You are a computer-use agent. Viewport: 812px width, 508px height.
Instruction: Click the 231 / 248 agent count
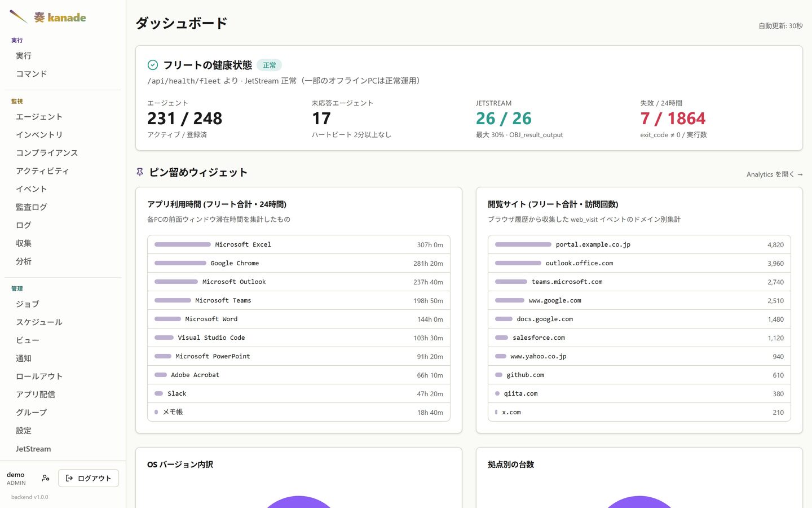click(x=184, y=119)
